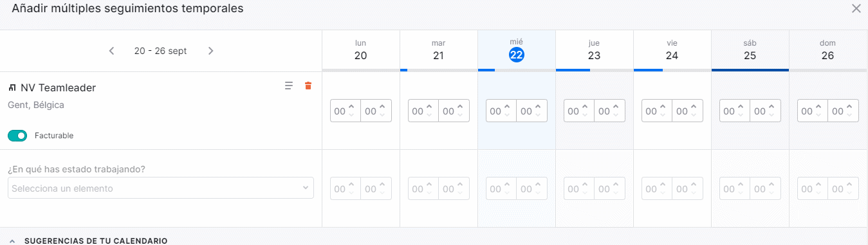The image size is (868, 245).
Task: Click the company icon beside NV Teamleader
Action: [x=12, y=87]
